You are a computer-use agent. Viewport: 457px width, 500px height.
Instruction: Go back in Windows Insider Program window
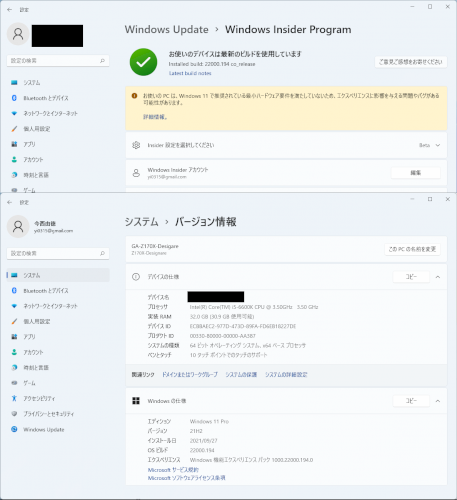click(x=9, y=10)
